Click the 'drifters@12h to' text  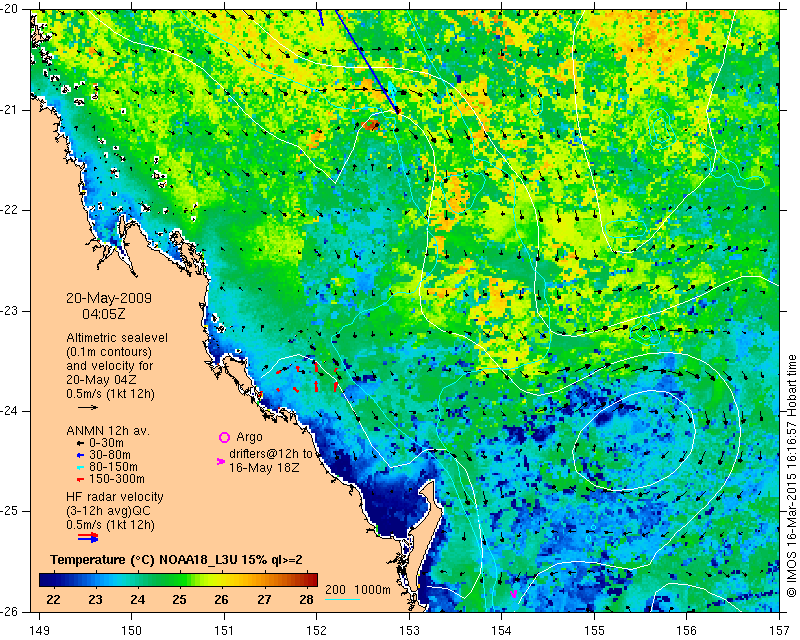(x=270, y=454)
